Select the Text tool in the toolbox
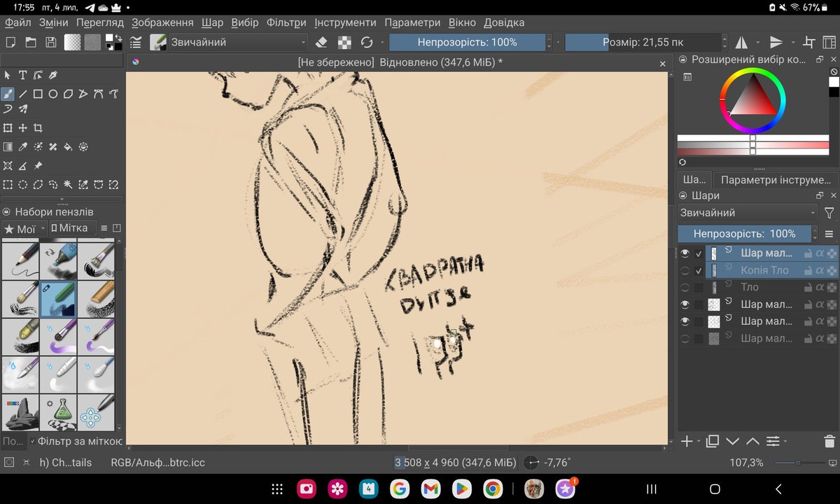Viewport: 840px width, 504px height. tap(23, 76)
